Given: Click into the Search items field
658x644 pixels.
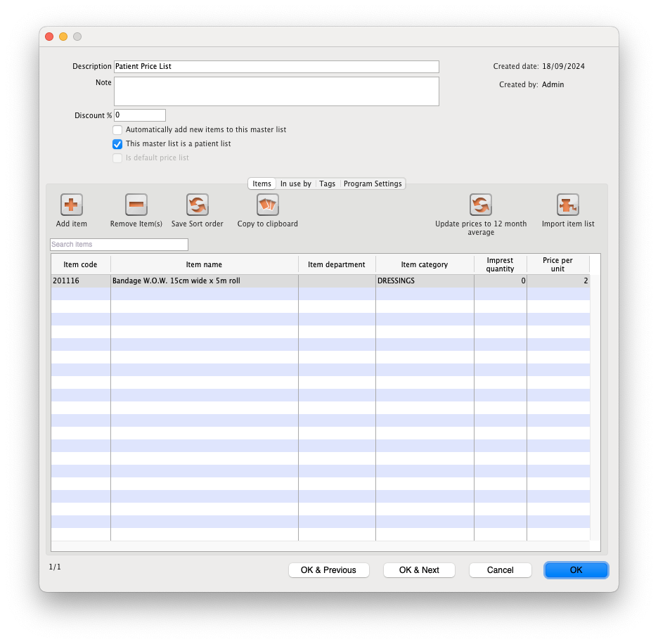Looking at the screenshot, I should pos(119,245).
